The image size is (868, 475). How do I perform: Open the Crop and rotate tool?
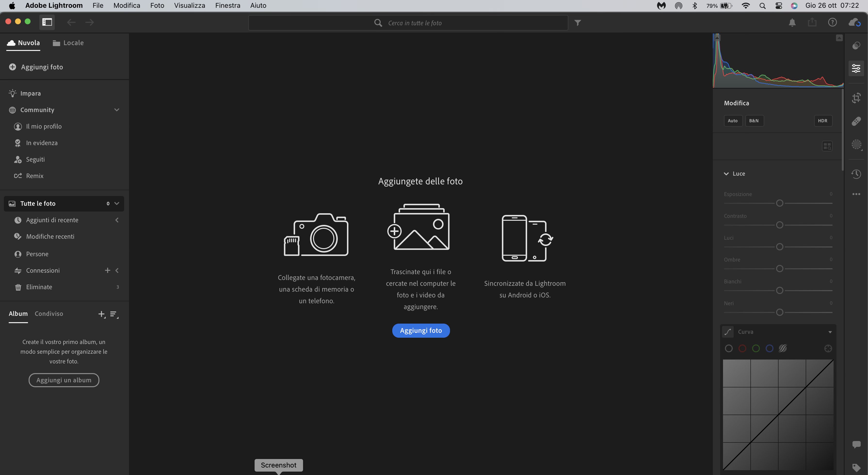(x=856, y=98)
